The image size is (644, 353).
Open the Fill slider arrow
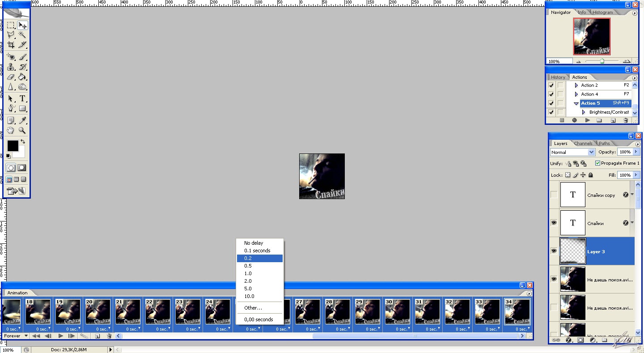[x=636, y=175]
